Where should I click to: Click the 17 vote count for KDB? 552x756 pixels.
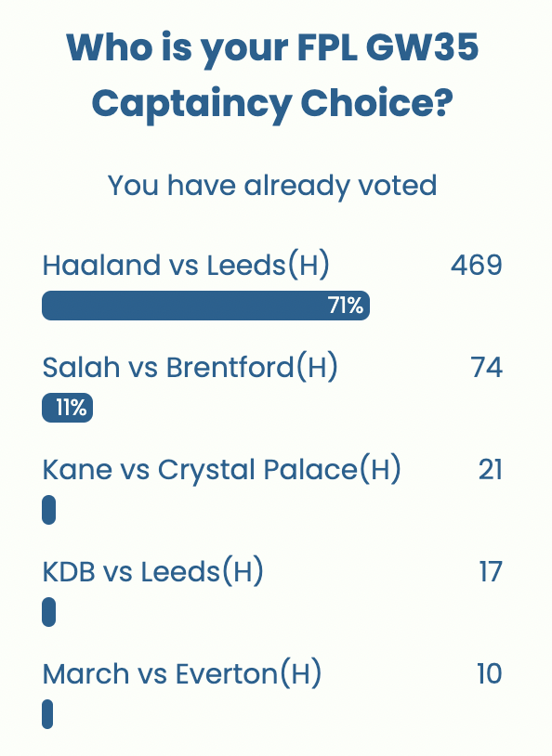(490, 572)
